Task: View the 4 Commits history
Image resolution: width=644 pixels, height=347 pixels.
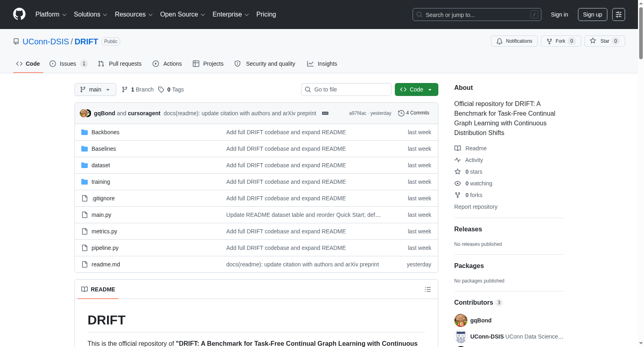Action: (413, 113)
